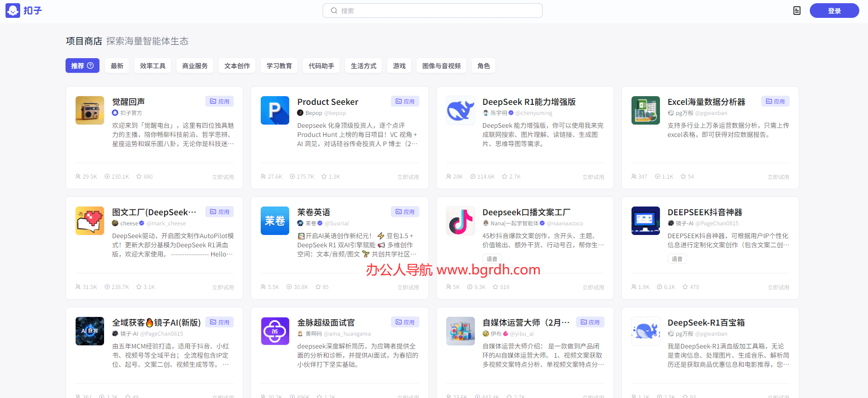Try DeepSeek R1能力增强版 via 立即试用
This screenshot has height=398, width=868.
pos(593,177)
